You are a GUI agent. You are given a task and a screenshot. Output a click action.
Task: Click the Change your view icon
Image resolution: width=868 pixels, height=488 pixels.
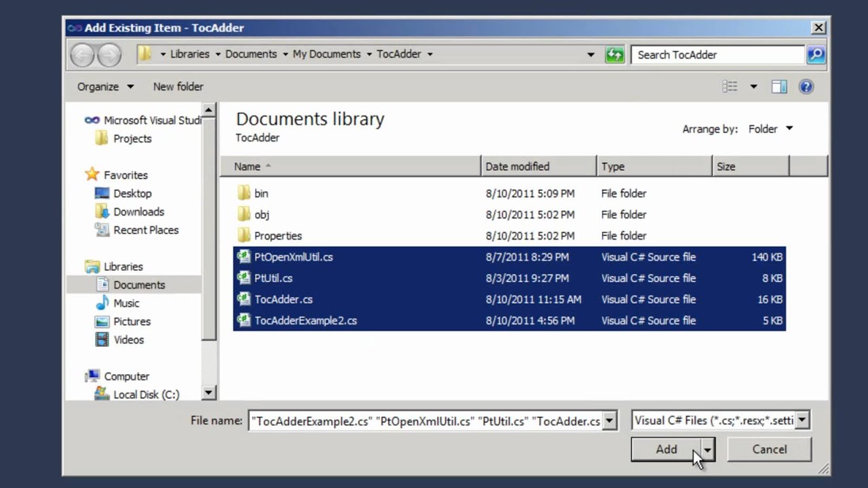tap(730, 87)
